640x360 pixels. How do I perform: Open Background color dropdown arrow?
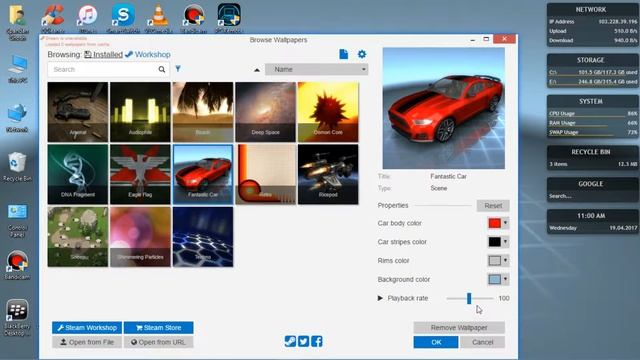point(505,279)
